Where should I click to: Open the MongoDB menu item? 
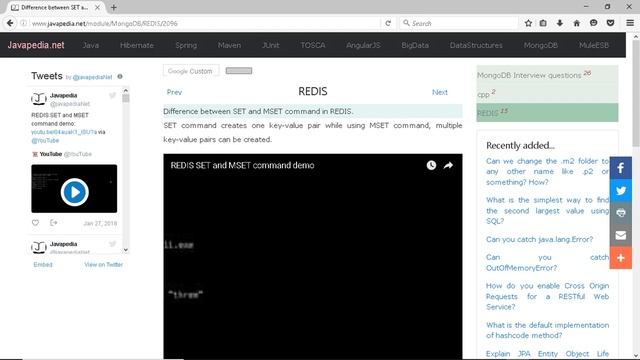click(x=541, y=45)
